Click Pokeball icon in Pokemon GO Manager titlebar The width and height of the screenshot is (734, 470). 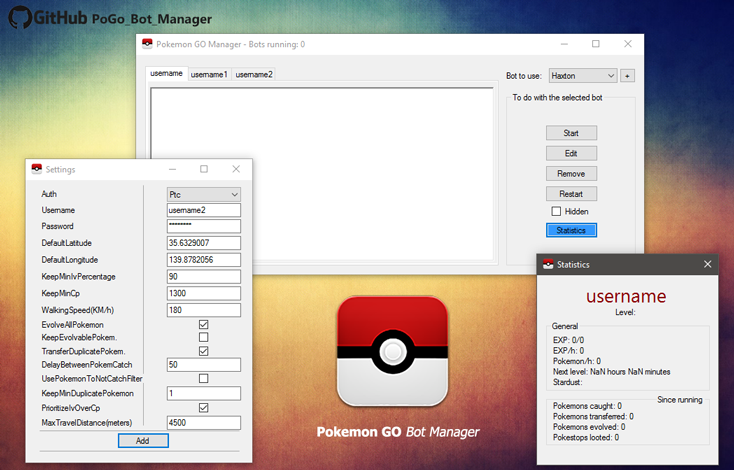pos(147,44)
